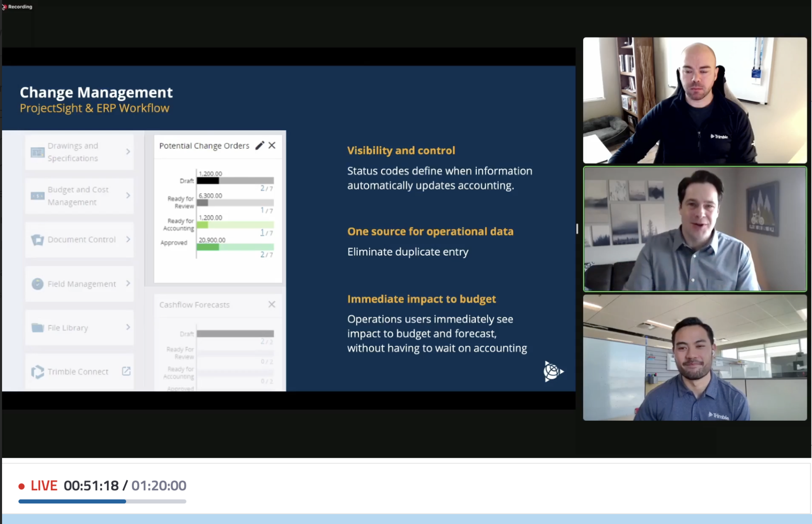Expand Field Management chevron

pos(128,283)
